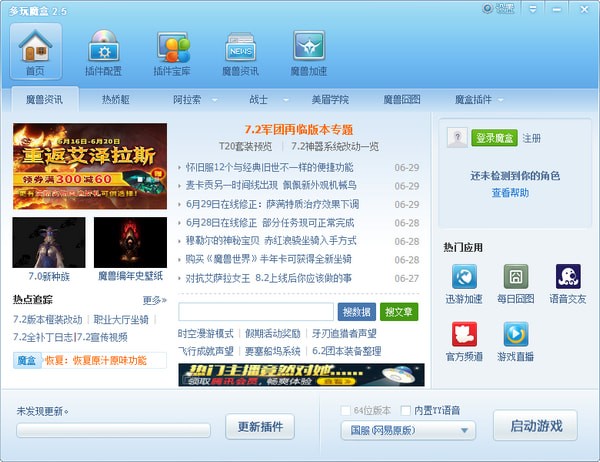Launch the 迅游加速 app icon
This screenshot has height=462, width=600.
pos(464,276)
